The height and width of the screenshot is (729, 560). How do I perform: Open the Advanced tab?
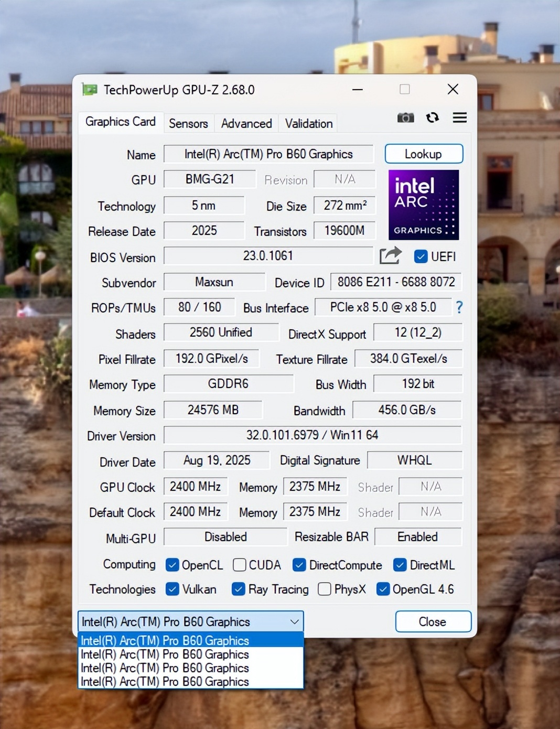click(246, 124)
